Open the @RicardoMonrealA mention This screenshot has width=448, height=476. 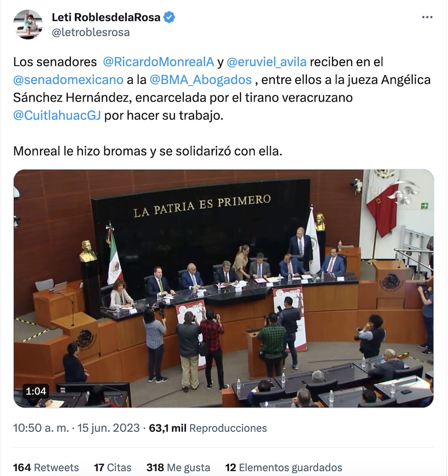pos(159,62)
